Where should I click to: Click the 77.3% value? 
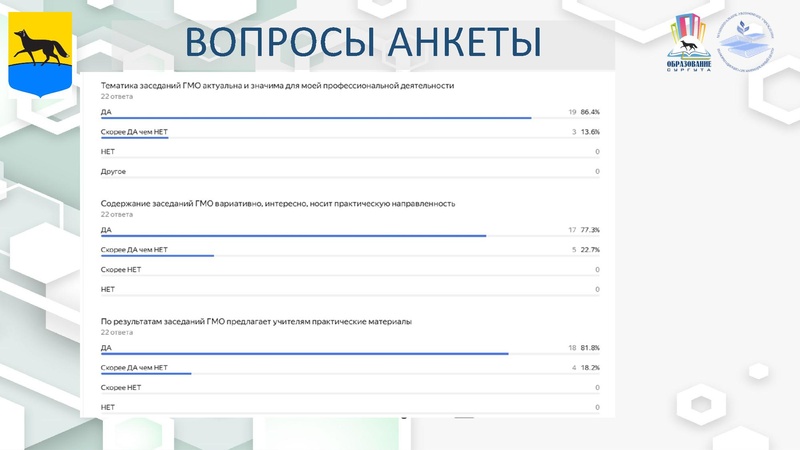coord(590,230)
